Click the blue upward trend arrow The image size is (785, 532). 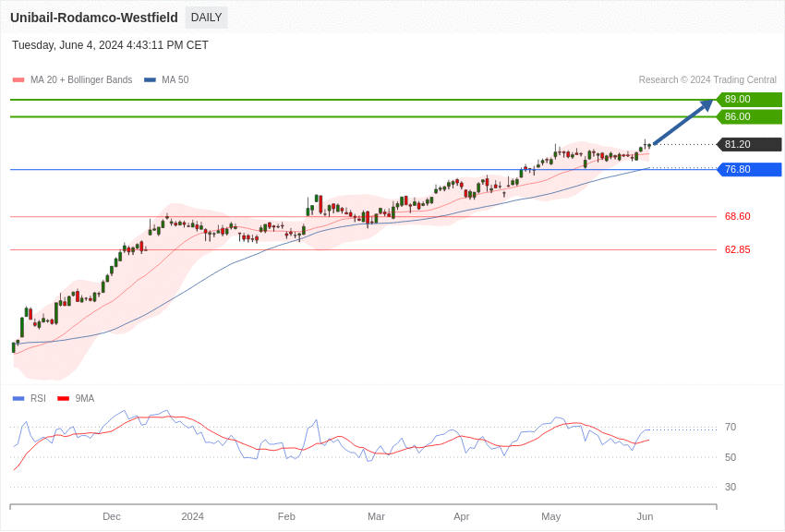pos(683,123)
